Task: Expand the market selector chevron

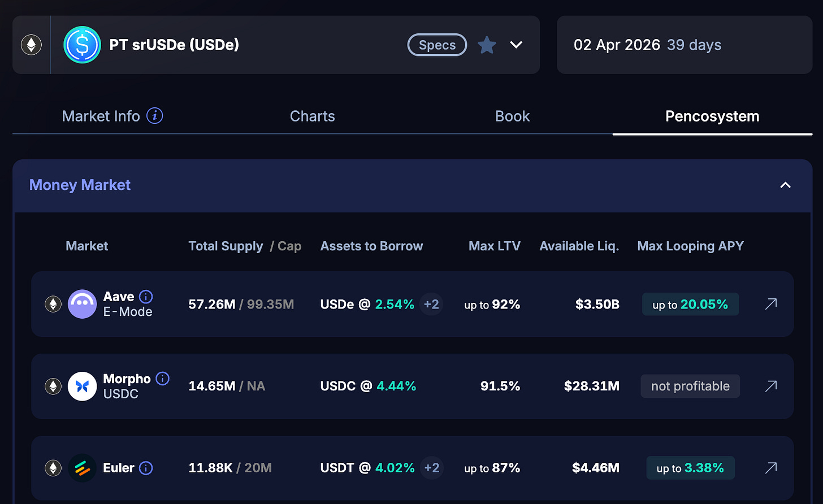Action: [x=516, y=45]
